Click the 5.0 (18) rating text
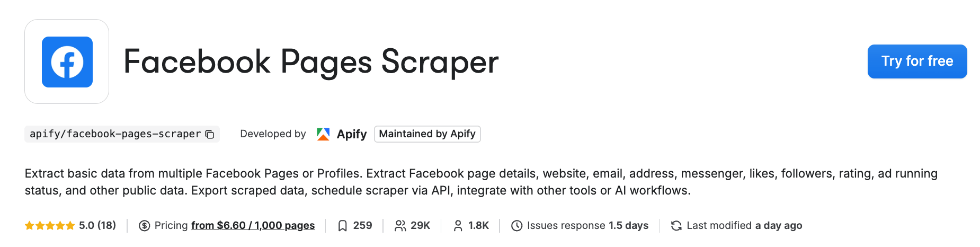 97,226
